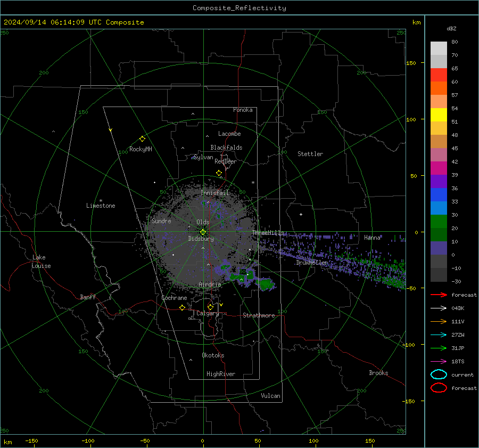Screen dimensions: 479x448
Task: Click the Drumheller city label
Action: tap(312, 263)
